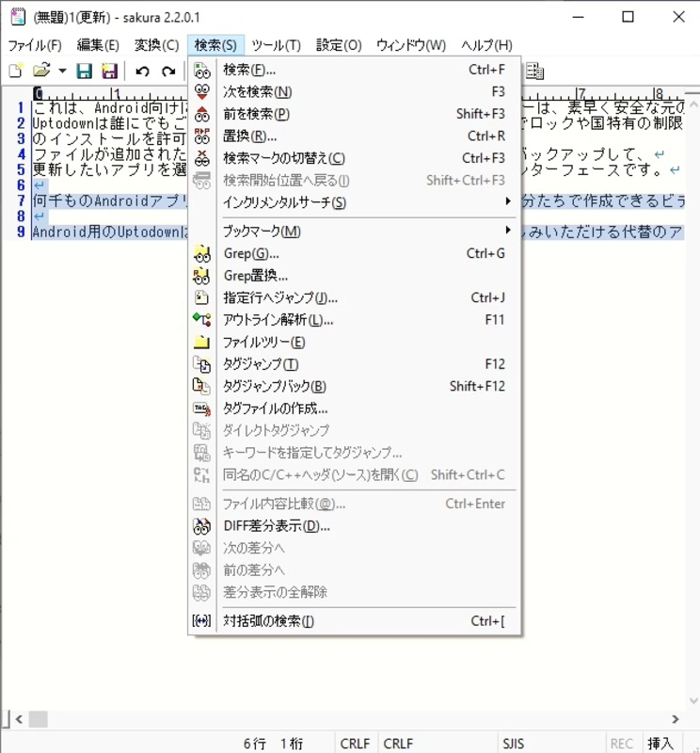The width and height of the screenshot is (700, 753).
Task: Choose 次を検索(N) menu entry
Action: tap(355, 92)
